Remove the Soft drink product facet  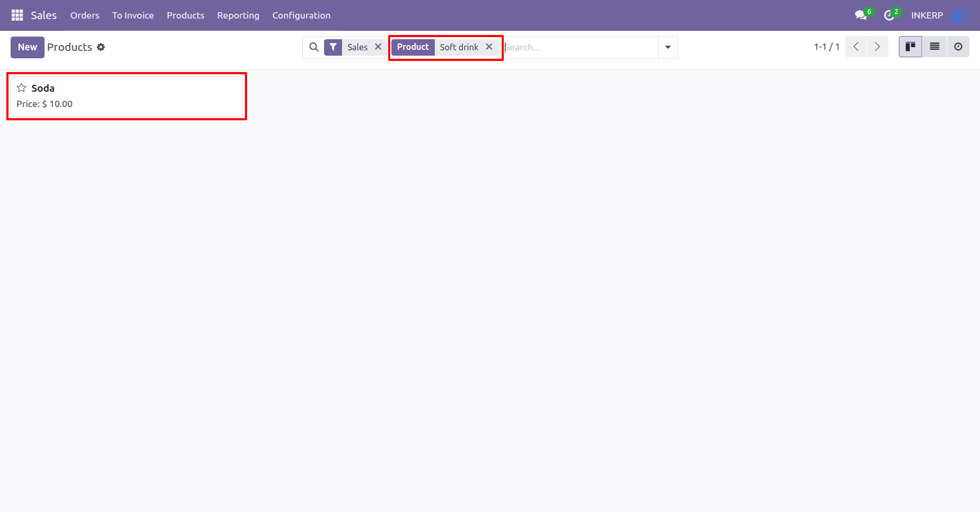coord(489,47)
